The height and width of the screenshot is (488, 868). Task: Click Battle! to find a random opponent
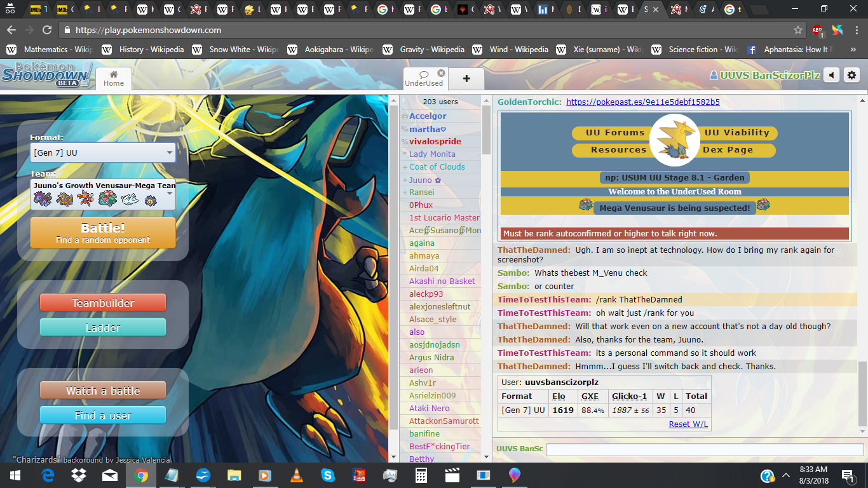[103, 233]
